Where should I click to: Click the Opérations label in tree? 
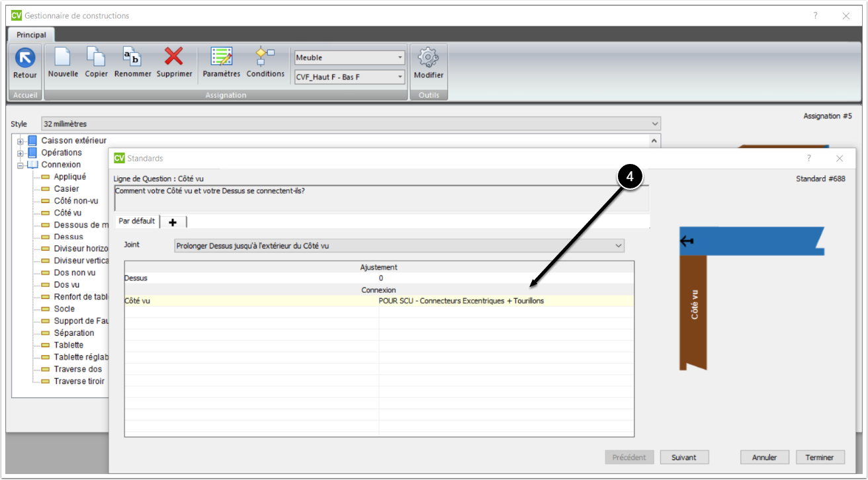pos(62,153)
